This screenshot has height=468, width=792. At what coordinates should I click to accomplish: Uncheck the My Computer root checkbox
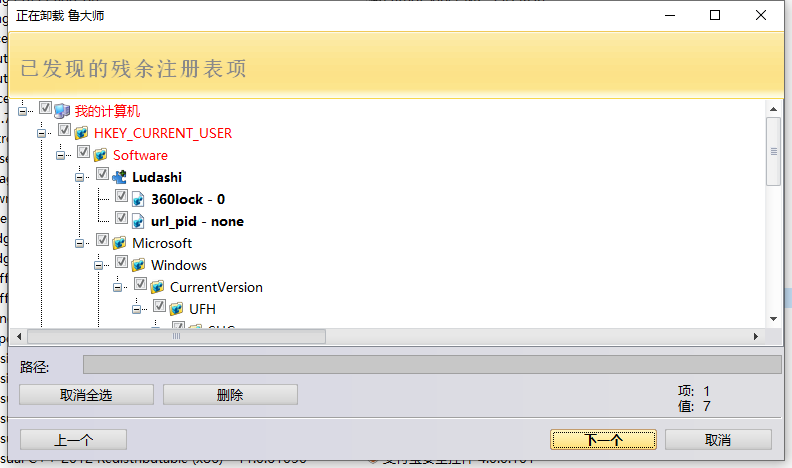pyautogui.click(x=45, y=108)
